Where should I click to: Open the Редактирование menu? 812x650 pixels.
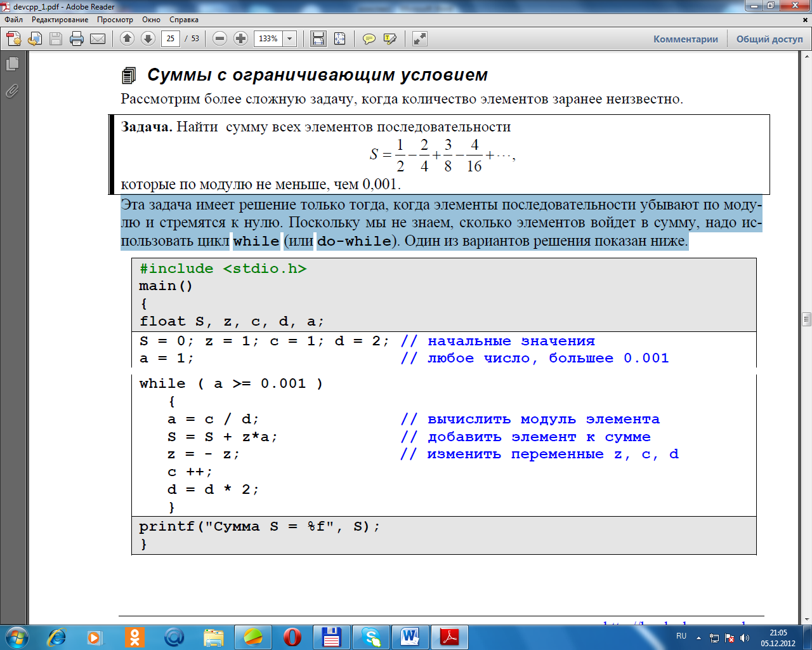[60, 20]
